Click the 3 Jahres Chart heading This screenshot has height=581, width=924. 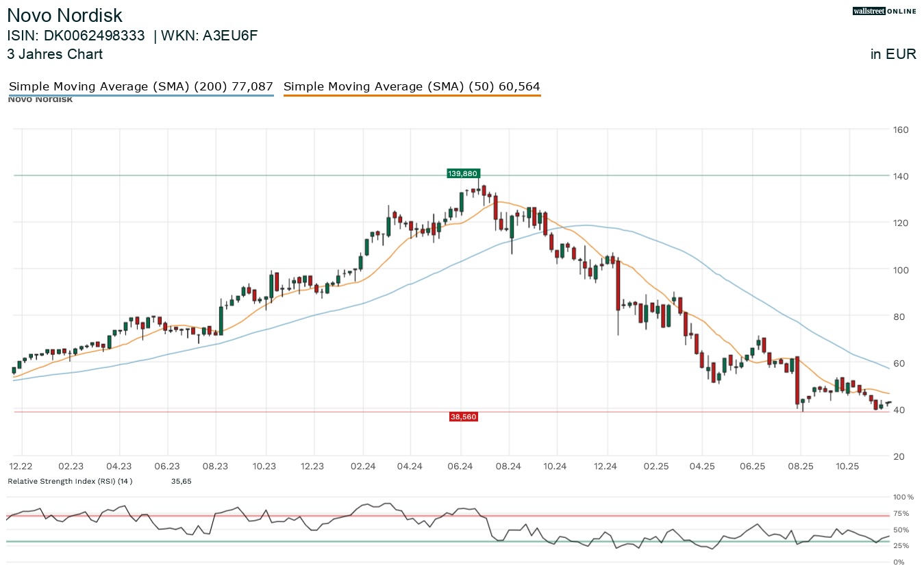55,54
